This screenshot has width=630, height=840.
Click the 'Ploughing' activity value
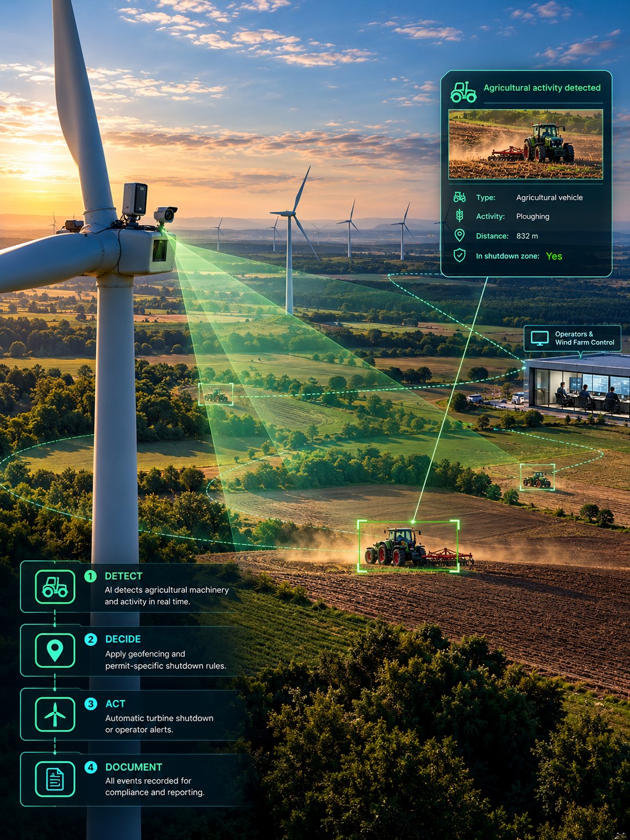533,216
